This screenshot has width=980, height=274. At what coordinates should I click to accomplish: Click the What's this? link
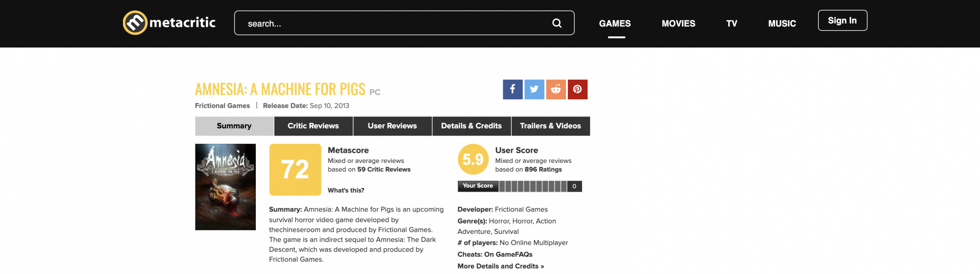346,190
